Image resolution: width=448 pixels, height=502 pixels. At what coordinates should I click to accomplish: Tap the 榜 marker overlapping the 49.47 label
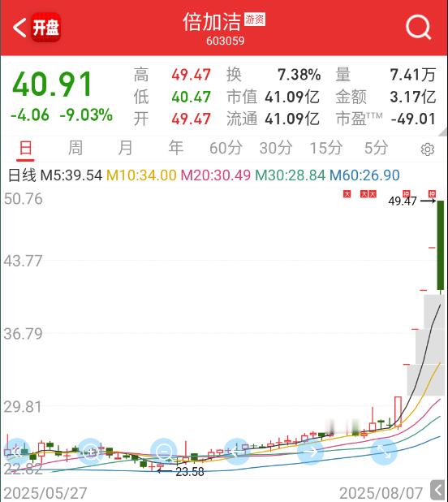tap(406, 193)
